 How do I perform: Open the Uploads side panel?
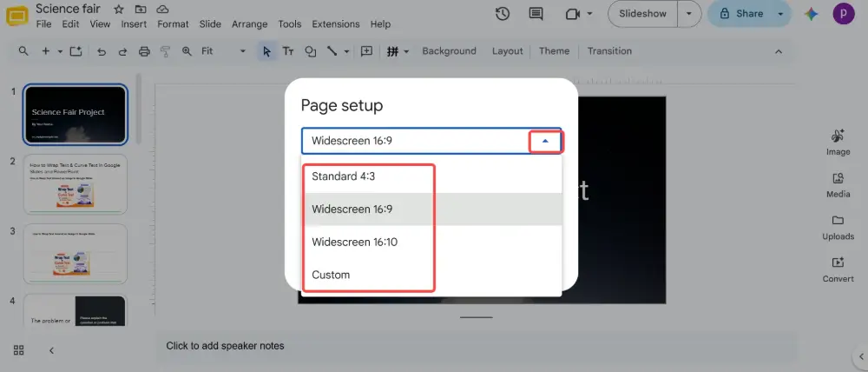(x=838, y=228)
